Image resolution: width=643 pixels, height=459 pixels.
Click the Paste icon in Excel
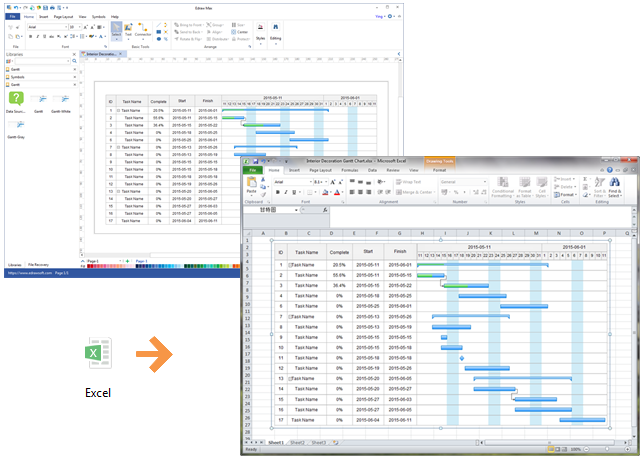tap(251, 187)
